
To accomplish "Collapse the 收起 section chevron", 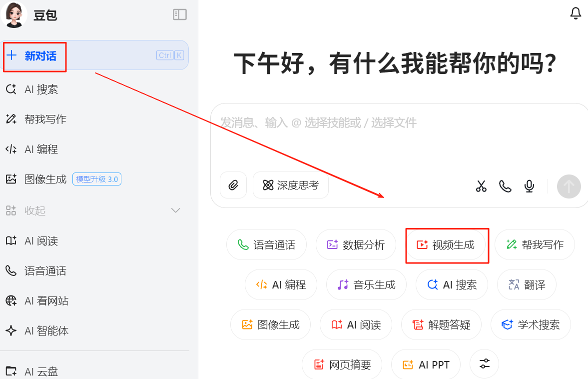I will pos(175,210).
